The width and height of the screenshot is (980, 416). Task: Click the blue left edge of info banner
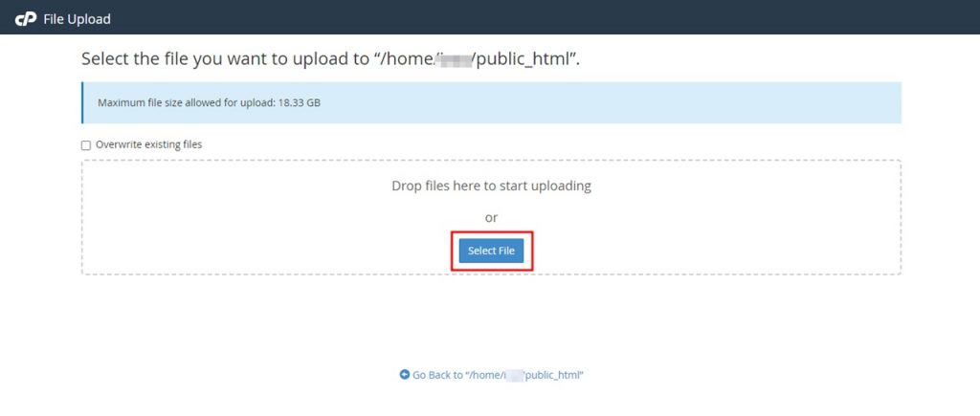pos(83,102)
